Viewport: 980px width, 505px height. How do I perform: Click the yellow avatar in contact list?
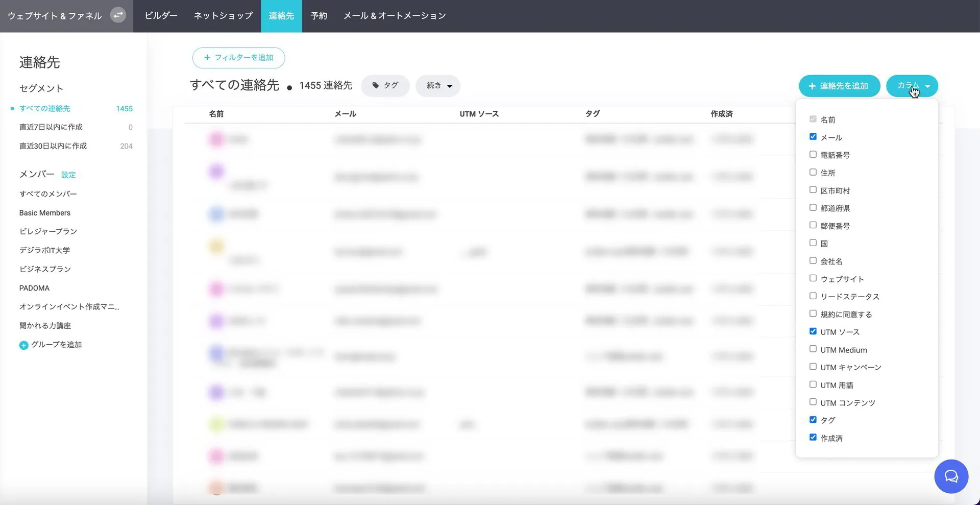(216, 247)
